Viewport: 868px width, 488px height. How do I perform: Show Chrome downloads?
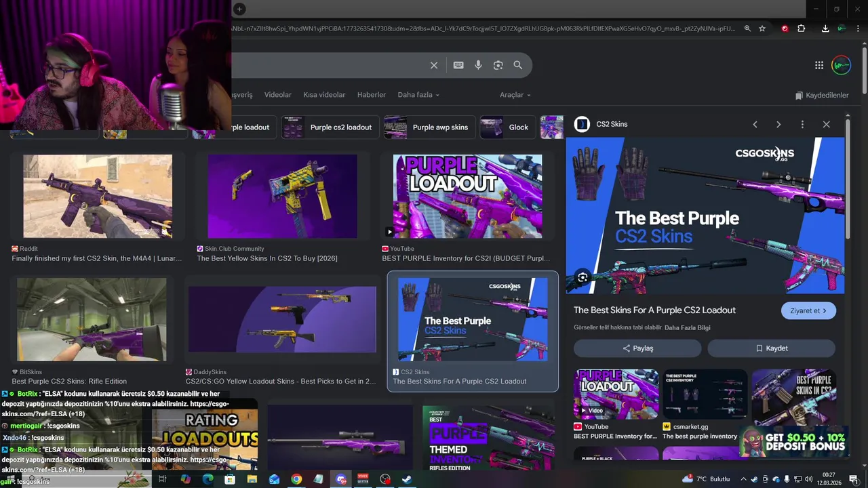point(825,28)
